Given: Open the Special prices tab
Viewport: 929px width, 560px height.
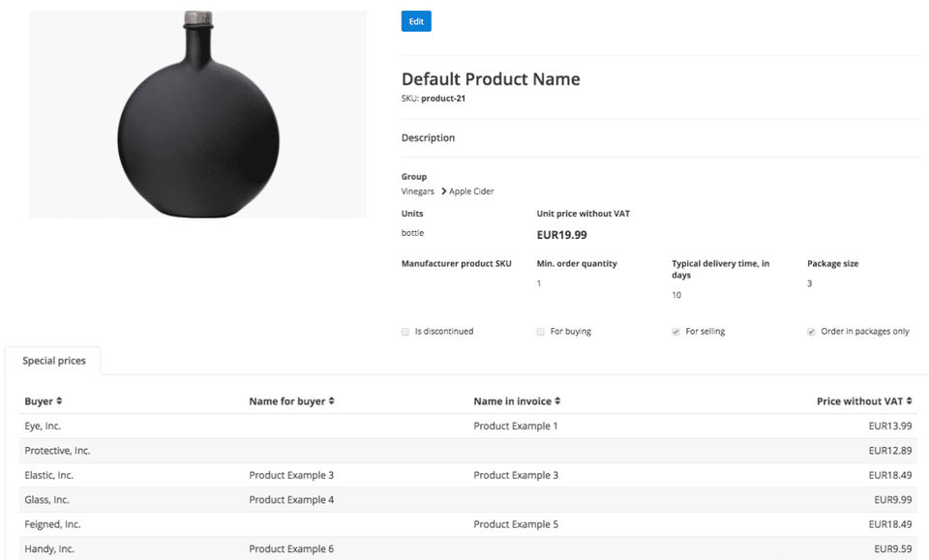Looking at the screenshot, I should point(54,361).
